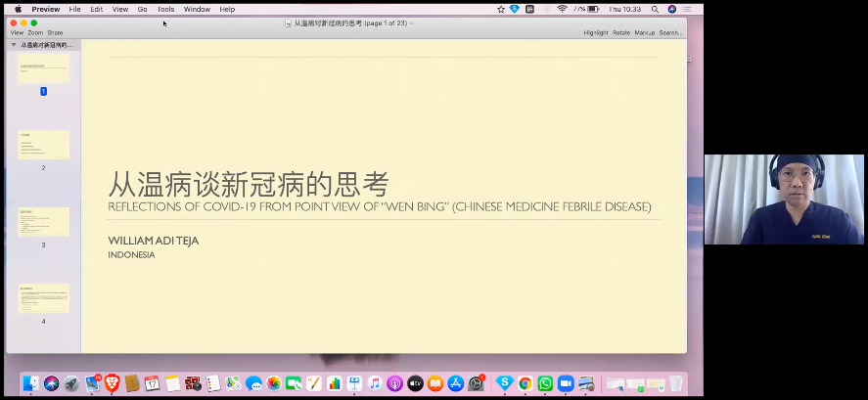The image size is (868, 400).
Task: Click the Rotate toolbar button
Action: pyautogui.click(x=621, y=32)
